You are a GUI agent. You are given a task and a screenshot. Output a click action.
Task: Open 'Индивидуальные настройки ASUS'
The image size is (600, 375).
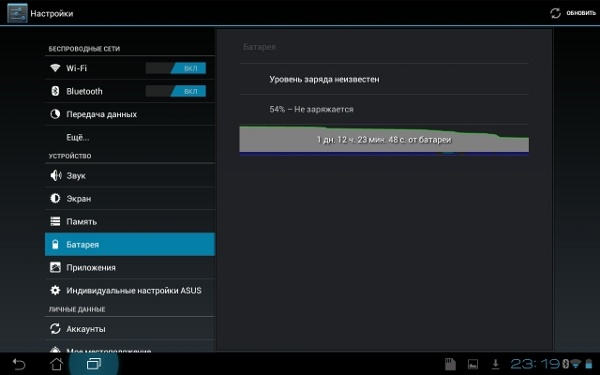(130, 290)
